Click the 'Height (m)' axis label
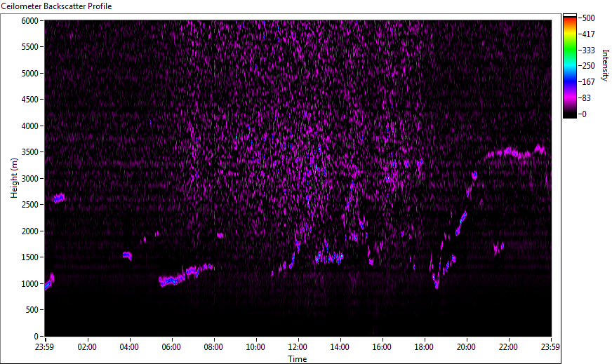 click(x=14, y=178)
